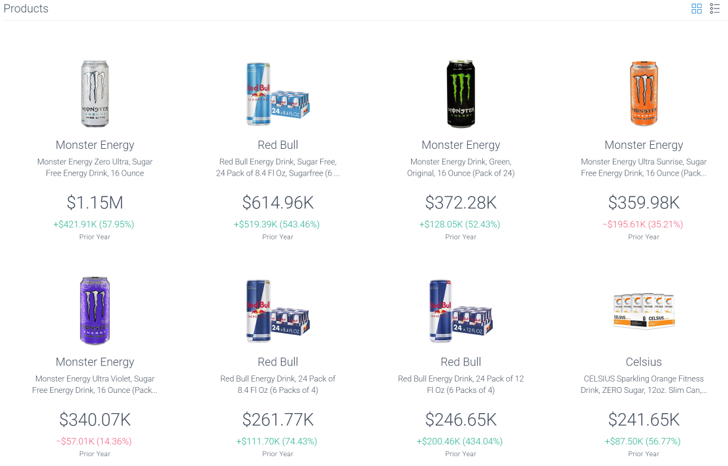The image size is (728, 466).
Task: Click the -$195.61K (35.21%) change value
Action: click(x=644, y=224)
